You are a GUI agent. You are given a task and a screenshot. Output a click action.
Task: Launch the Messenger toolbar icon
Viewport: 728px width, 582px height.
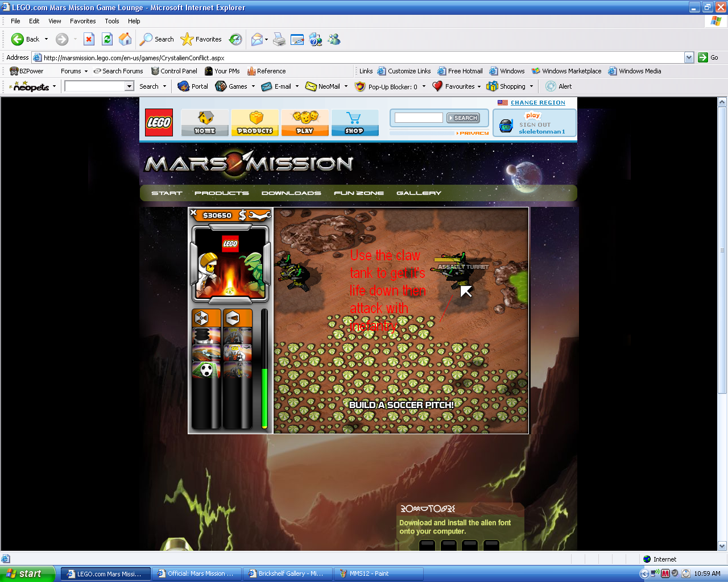pos(334,39)
